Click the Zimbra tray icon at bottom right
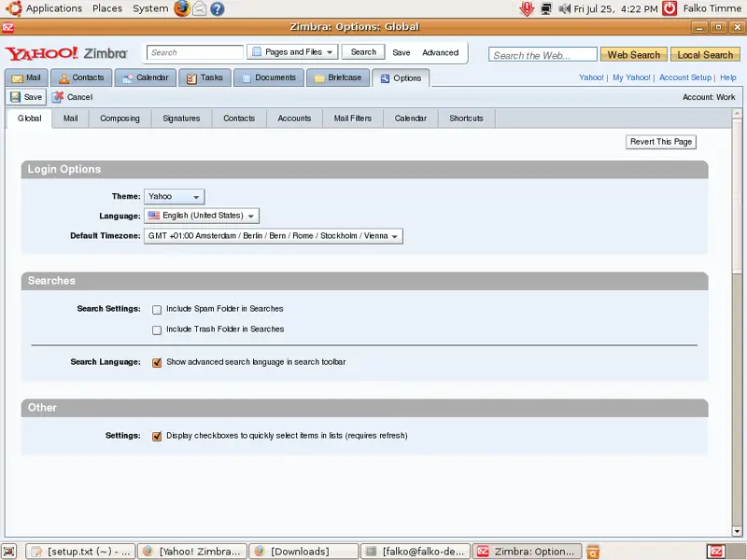 [716, 552]
